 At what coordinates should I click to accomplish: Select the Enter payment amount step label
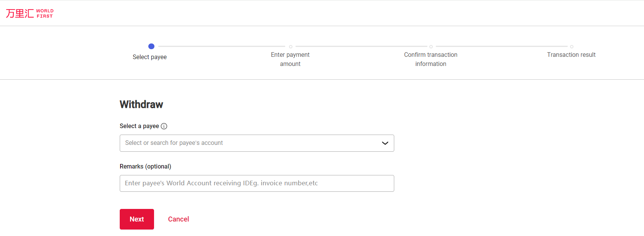290,59
